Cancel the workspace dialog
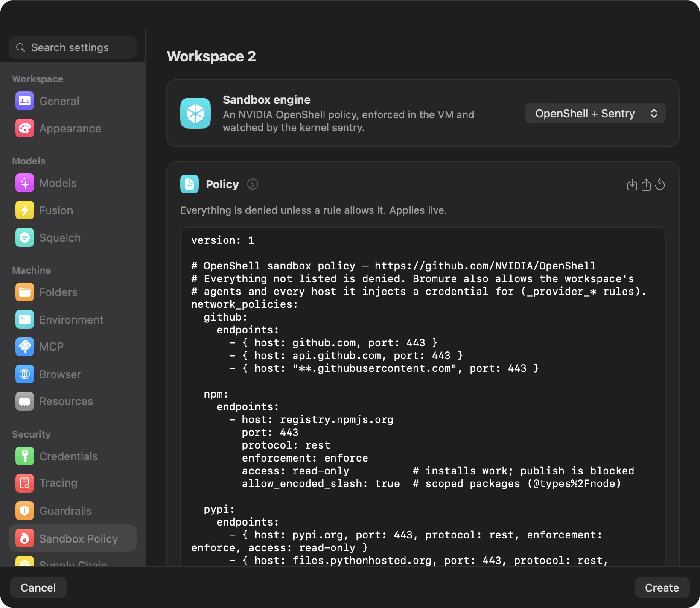Screen dimensions: 700x608 click(x=38, y=588)
